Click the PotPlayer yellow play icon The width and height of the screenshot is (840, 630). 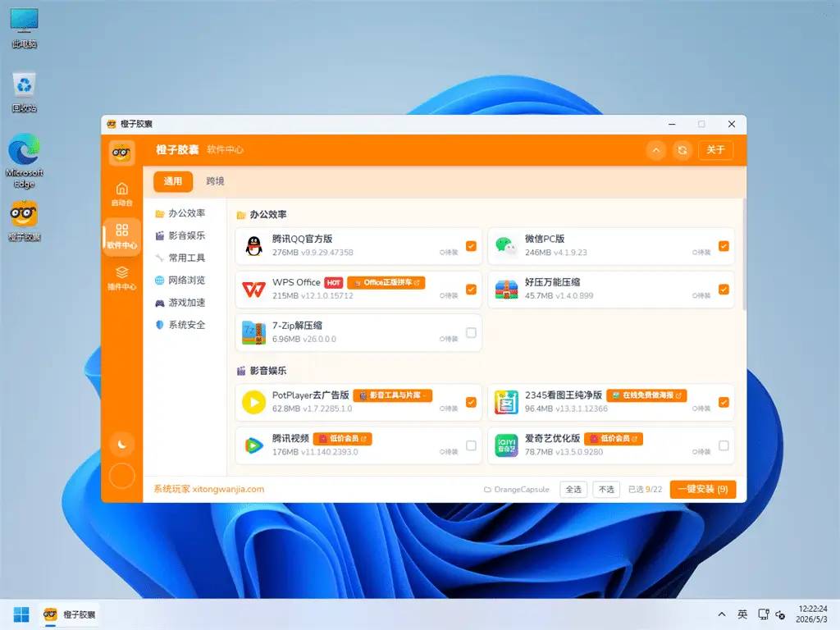click(x=254, y=402)
